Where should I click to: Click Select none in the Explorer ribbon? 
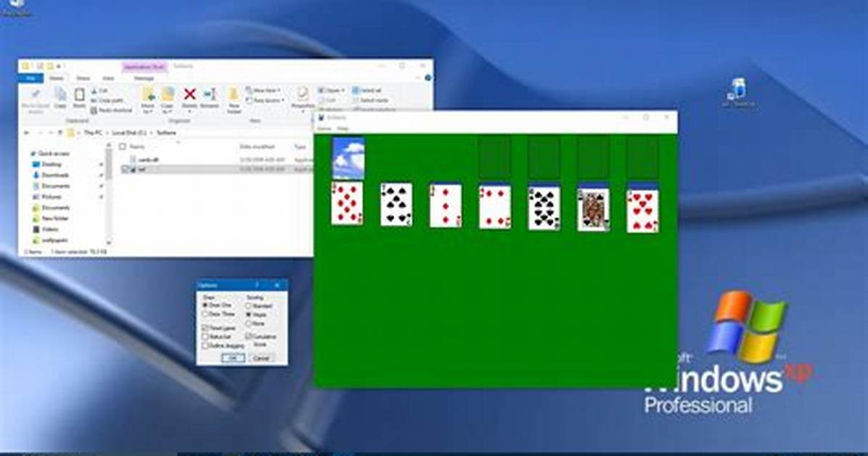point(370,100)
